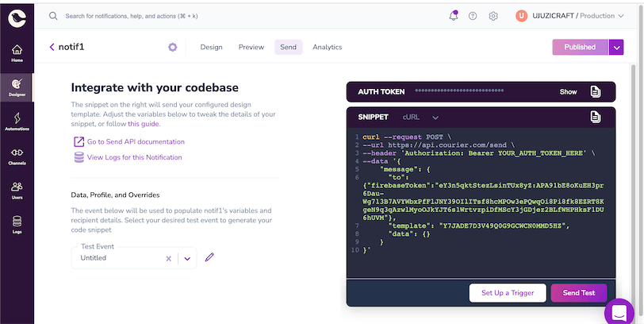
Task: Copy the auth token with copy icon
Action: 595,91
